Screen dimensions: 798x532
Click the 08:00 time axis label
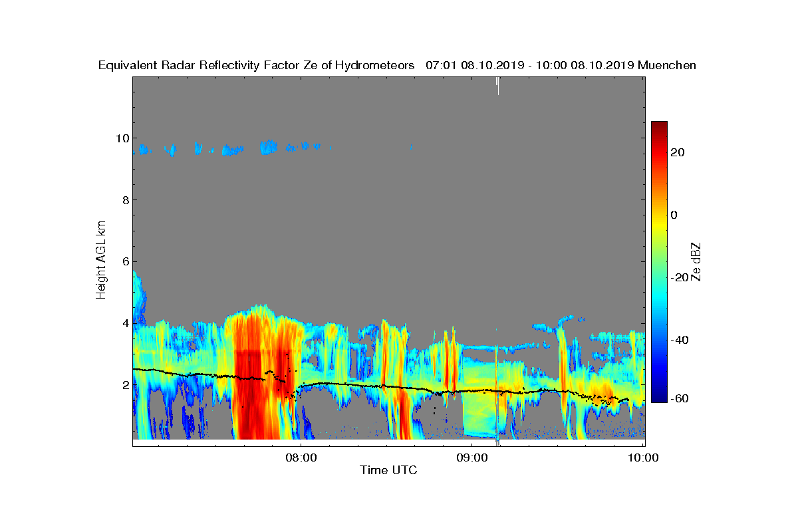click(x=301, y=458)
